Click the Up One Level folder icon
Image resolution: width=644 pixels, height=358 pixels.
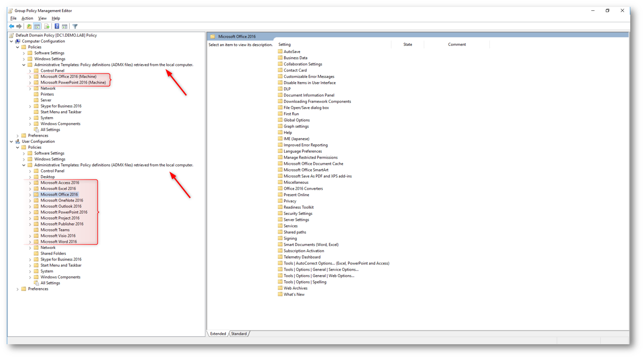[x=29, y=26]
